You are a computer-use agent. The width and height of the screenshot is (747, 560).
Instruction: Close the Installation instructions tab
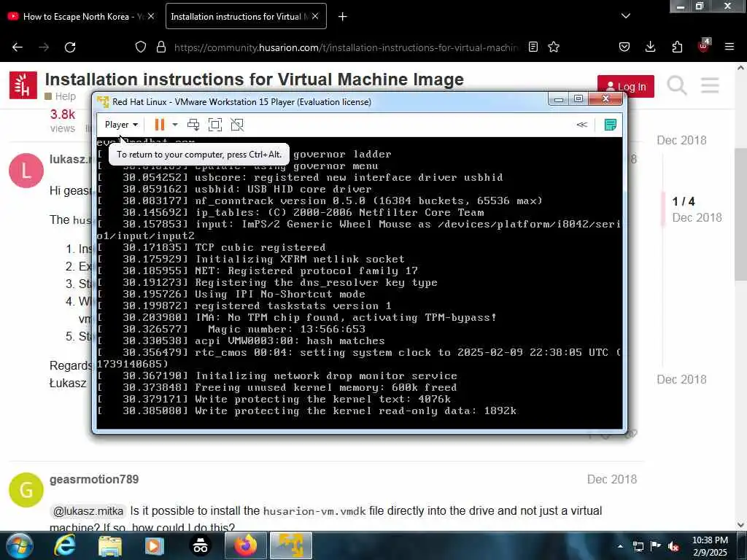coord(315,16)
